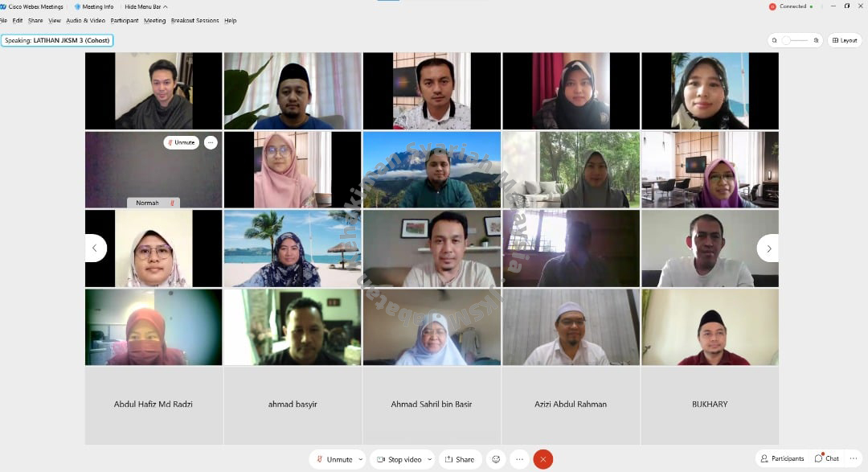This screenshot has width=868, height=472.
Task: Click the Speaking: LATIHAN JKSM 3 (Cohost) indicator
Action: 57,40
